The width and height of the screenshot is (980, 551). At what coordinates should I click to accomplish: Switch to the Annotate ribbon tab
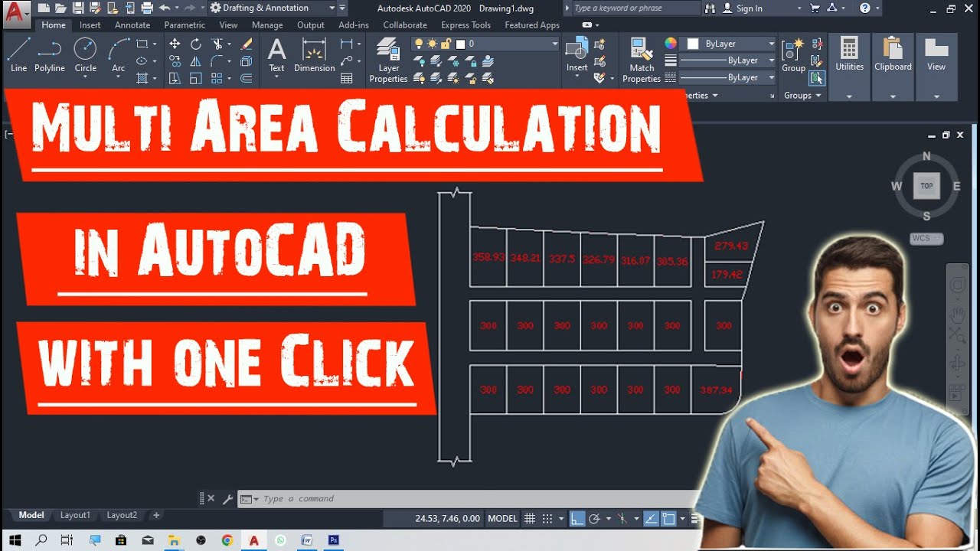tap(132, 24)
